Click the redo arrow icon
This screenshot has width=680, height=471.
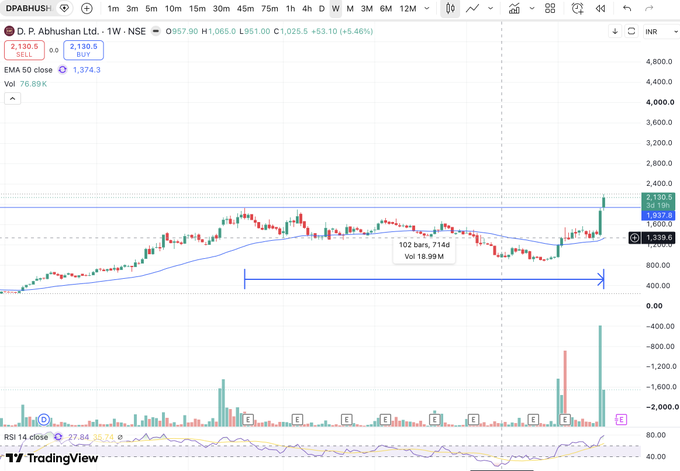[x=649, y=8]
